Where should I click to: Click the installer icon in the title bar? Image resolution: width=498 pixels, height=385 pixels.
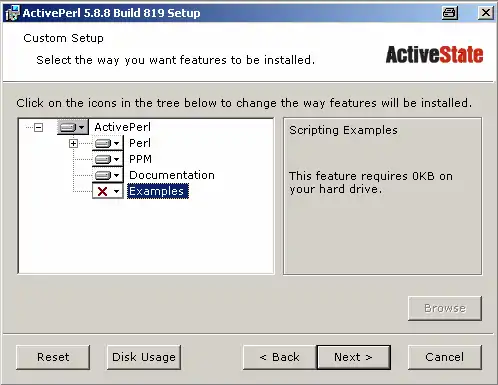(12, 13)
